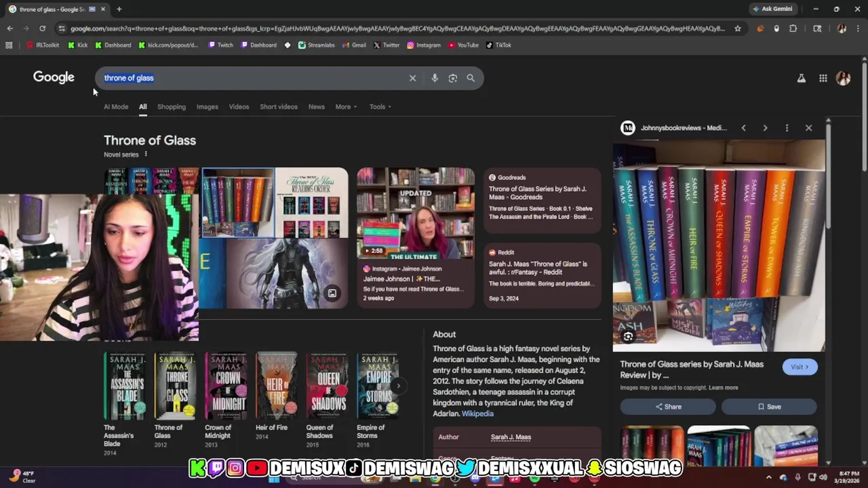Switch to AI Mode tab
Image resolution: width=868 pixels, height=488 pixels.
click(x=116, y=106)
